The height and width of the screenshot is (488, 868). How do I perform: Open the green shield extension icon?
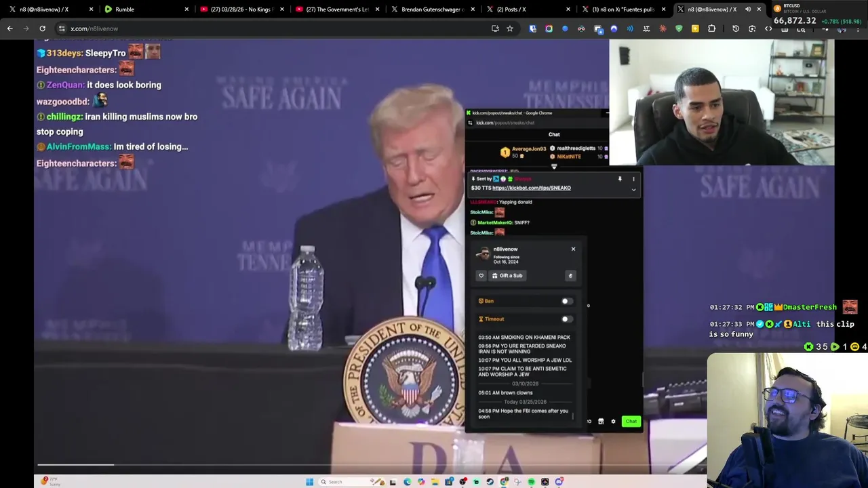[x=679, y=28]
